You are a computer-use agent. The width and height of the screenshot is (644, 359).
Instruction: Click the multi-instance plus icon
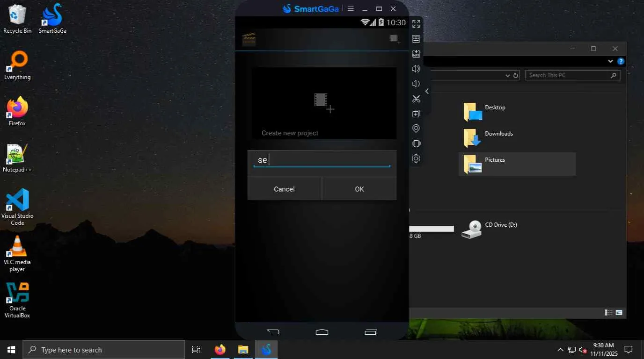coord(416,114)
